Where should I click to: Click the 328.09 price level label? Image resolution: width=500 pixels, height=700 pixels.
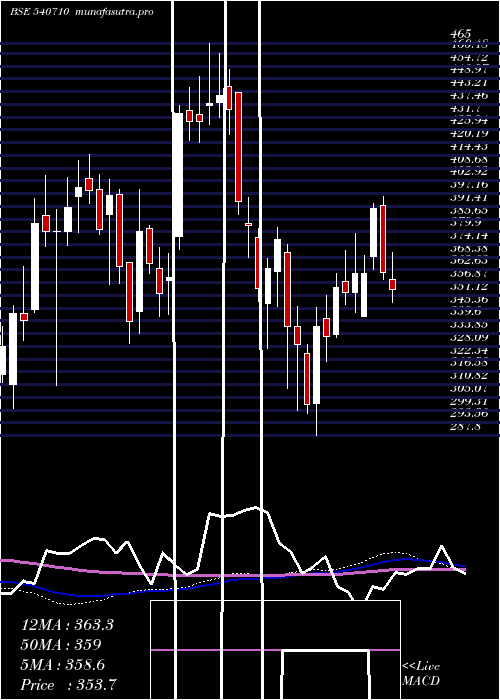(468, 337)
